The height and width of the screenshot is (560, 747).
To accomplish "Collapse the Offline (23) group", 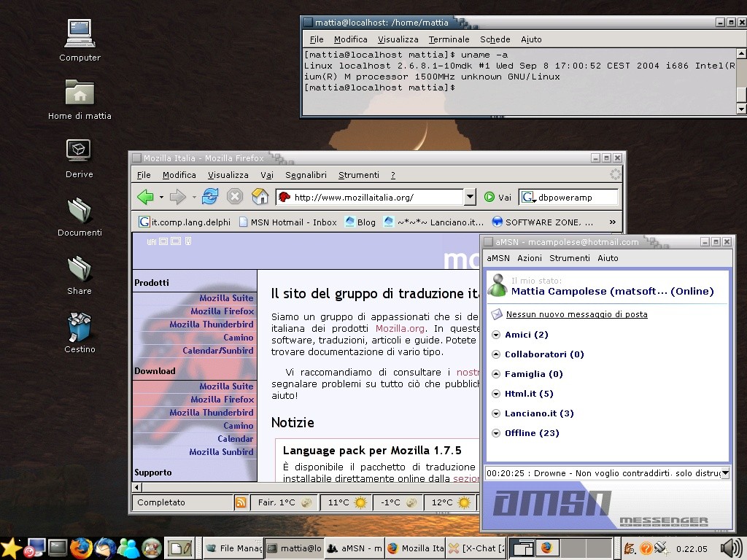I will 496,433.
